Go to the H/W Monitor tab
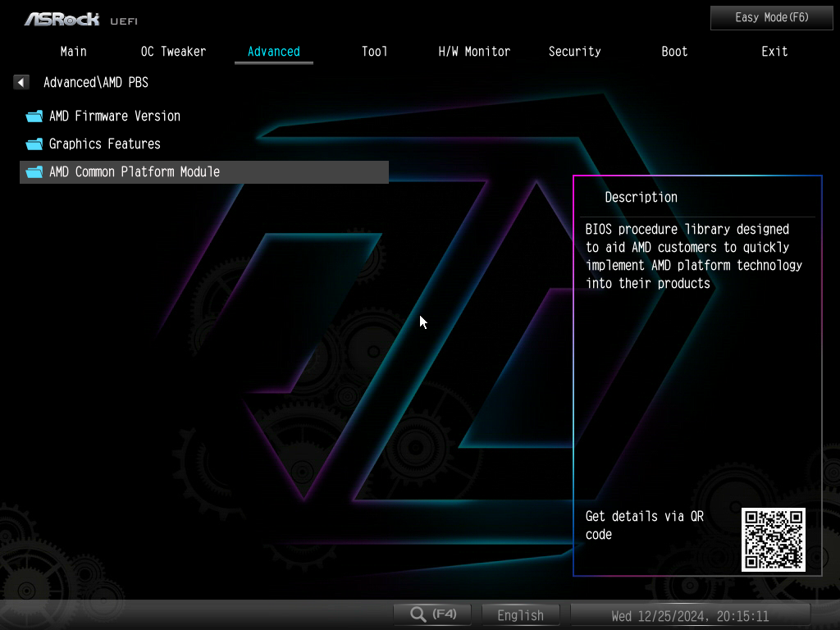This screenshot has height=630, width=840. point(474,52)
